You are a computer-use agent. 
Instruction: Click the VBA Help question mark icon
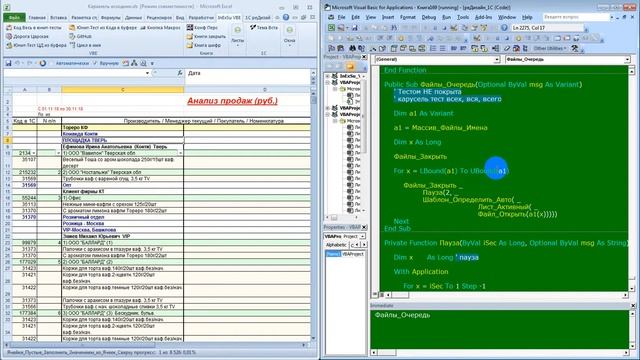[504, 28]
